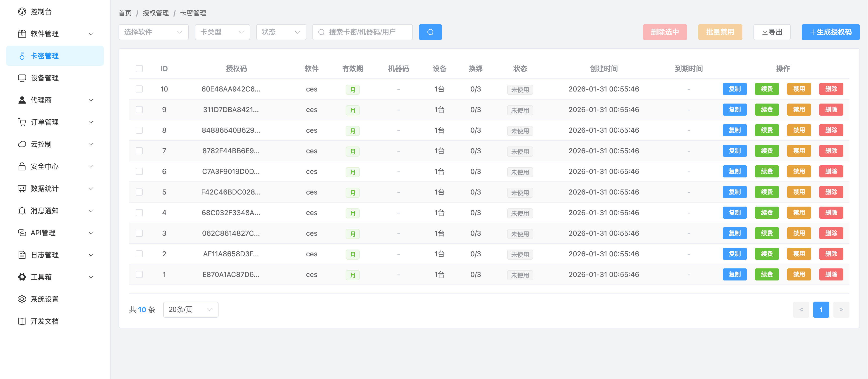Image resolution: width=868 pixels, height=379 pixels.
Task: Click the 导出 export button
Action: tap(772, 32)
